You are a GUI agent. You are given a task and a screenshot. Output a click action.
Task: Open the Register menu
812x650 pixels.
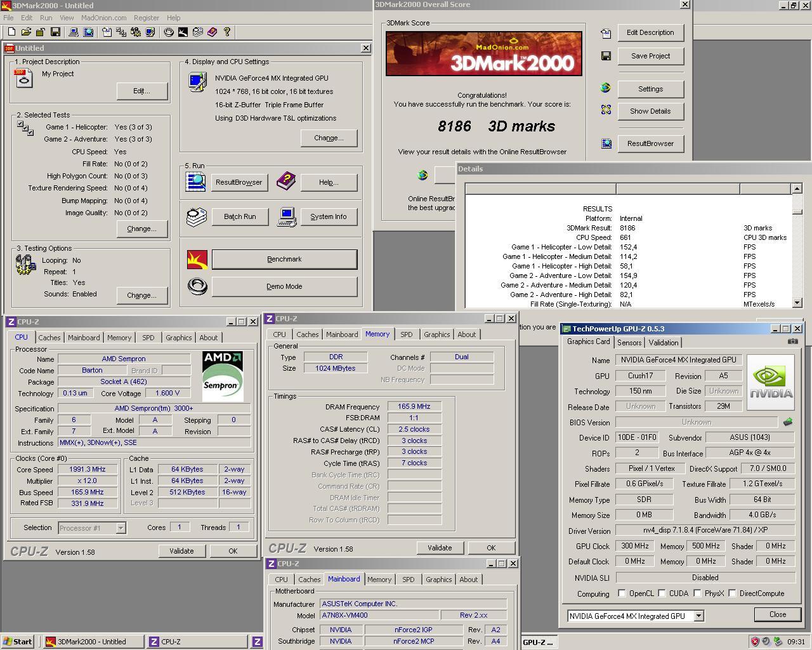[147, 18]
